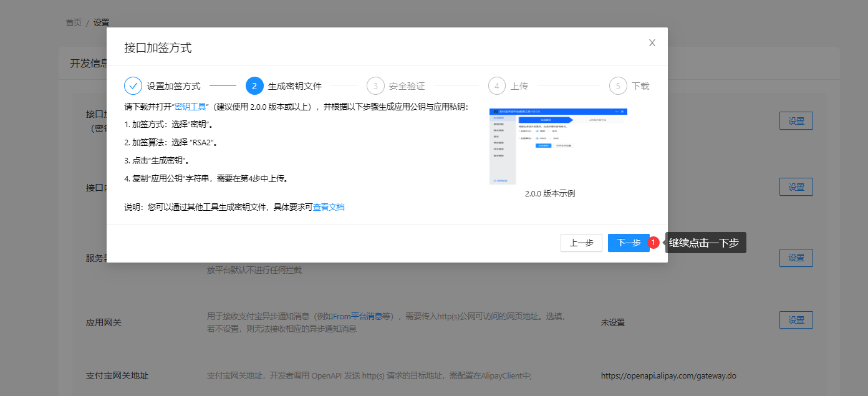Open the From平台消息 link
The height and width of the screenshot is (396, 868).
(x=357, y=316)
